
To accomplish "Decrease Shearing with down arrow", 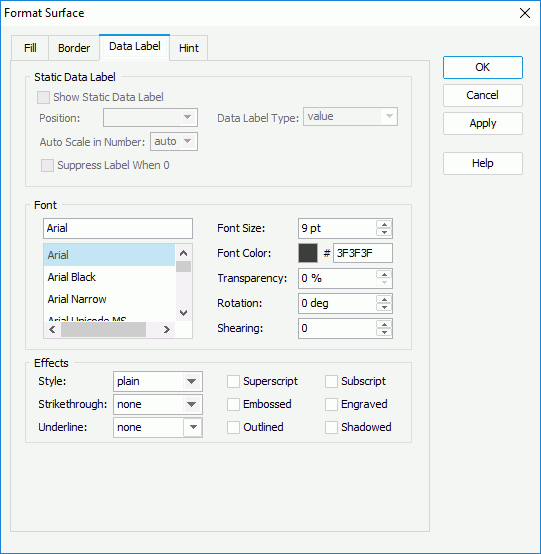I will 384,332.
